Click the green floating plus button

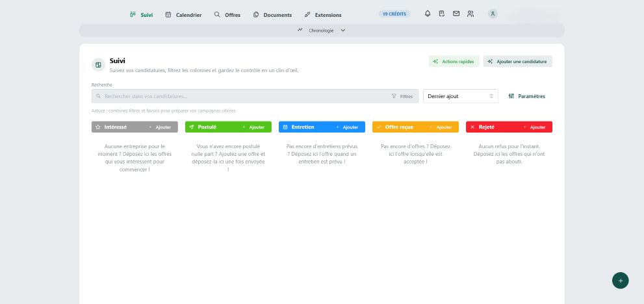[x=620, y=280]
